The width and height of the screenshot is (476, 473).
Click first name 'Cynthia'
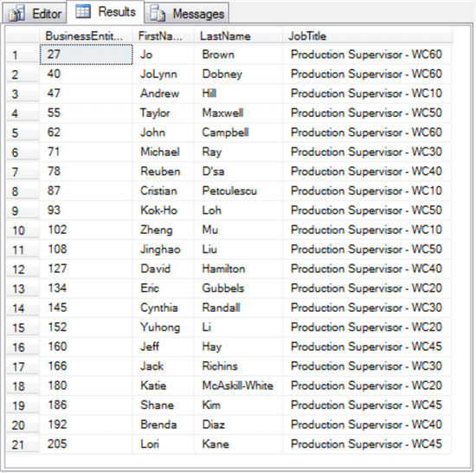click(x=158, y=308)
